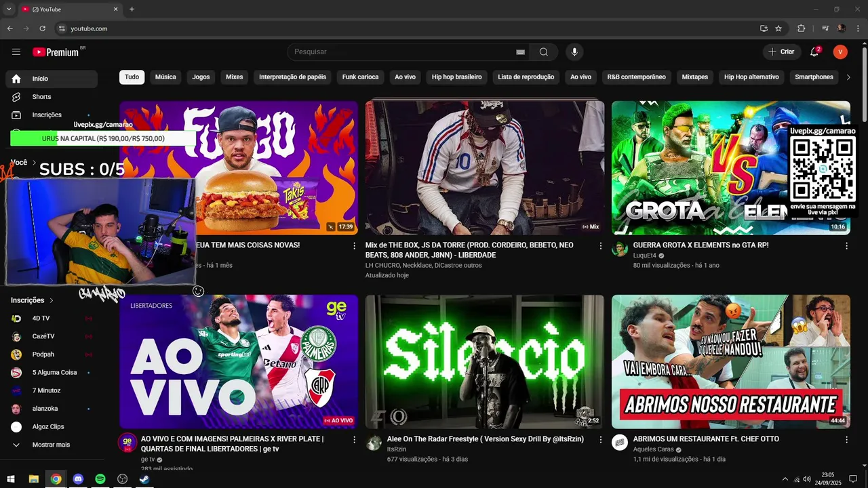Screen dimensions: 868x488
Task: Open the on-screen keyboard in the search box
Action: tap(520, 52)
